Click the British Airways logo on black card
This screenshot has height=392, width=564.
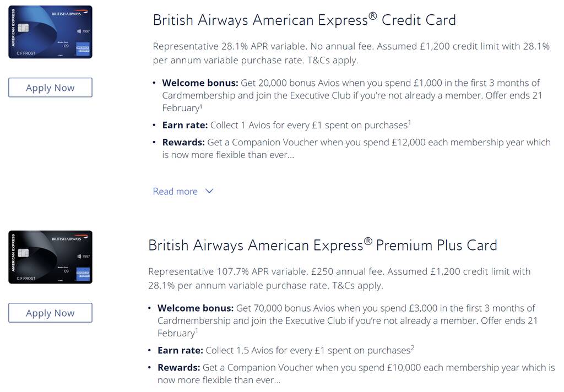click(x=69, y=238)
